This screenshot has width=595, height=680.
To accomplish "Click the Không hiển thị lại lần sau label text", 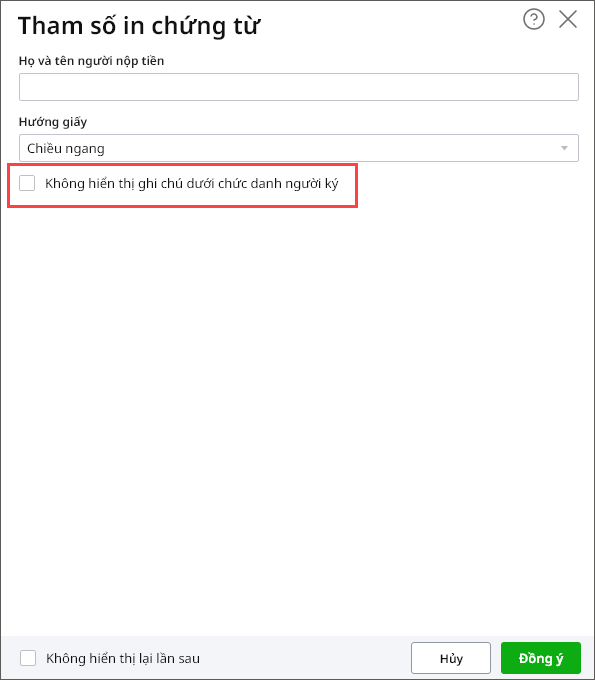I will [123, 658].
